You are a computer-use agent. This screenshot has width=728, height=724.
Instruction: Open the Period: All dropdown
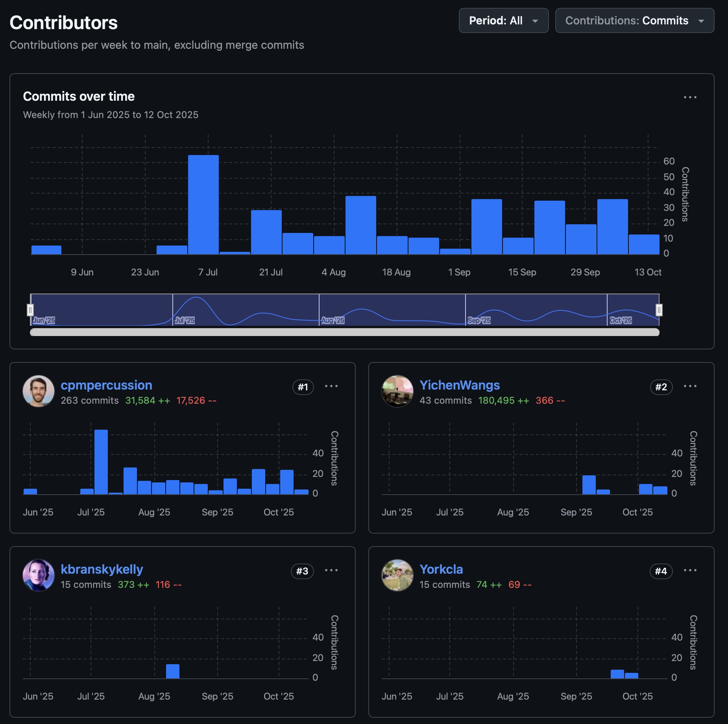(x=504, y=20)
